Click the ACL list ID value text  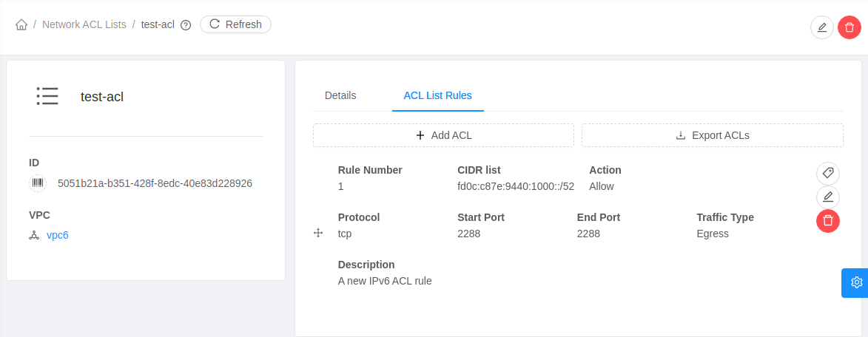point(155,183)
